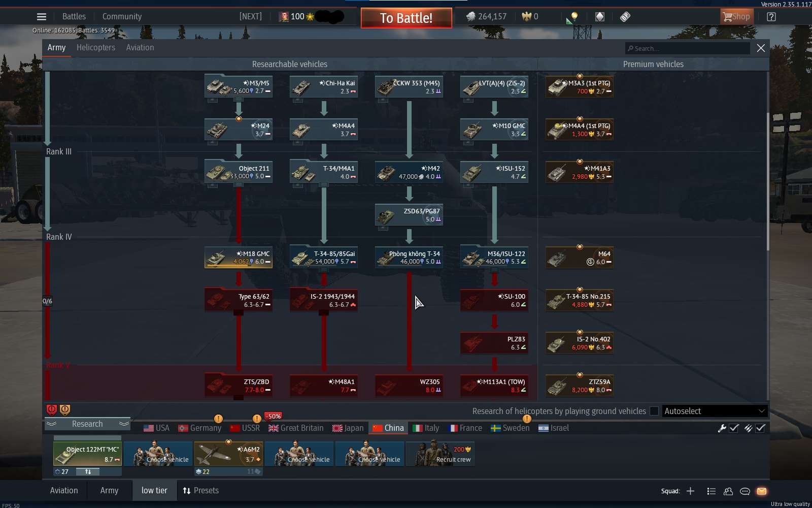Click the double-slash ammo refill icon
Viewport: 812px width, 508px height.
[x=748, y=428]
